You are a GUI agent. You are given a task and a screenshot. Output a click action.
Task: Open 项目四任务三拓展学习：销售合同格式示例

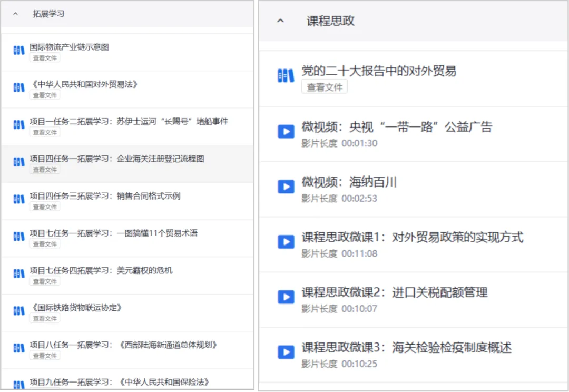105,196
